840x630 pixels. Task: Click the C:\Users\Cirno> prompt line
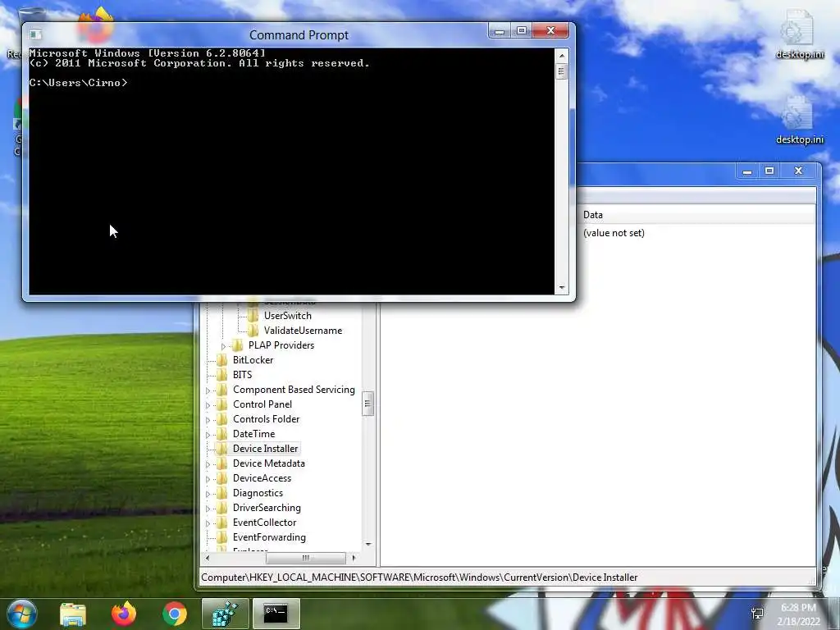(78, 83)
